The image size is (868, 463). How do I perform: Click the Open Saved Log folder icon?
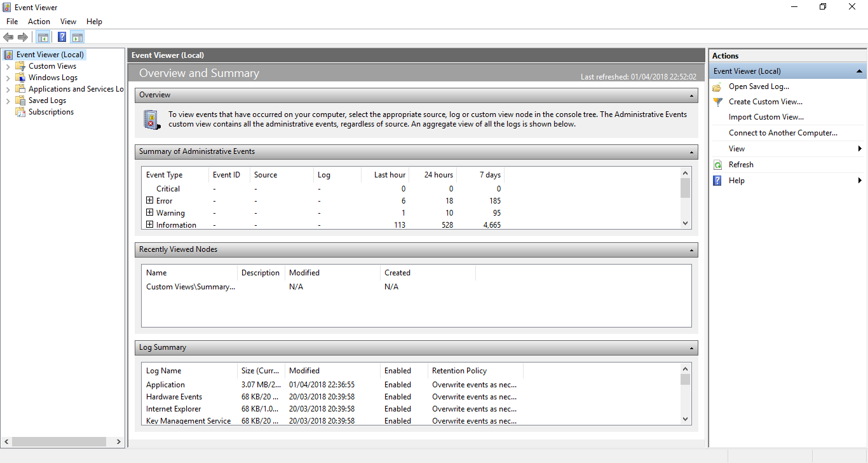[x=717, y=86]
